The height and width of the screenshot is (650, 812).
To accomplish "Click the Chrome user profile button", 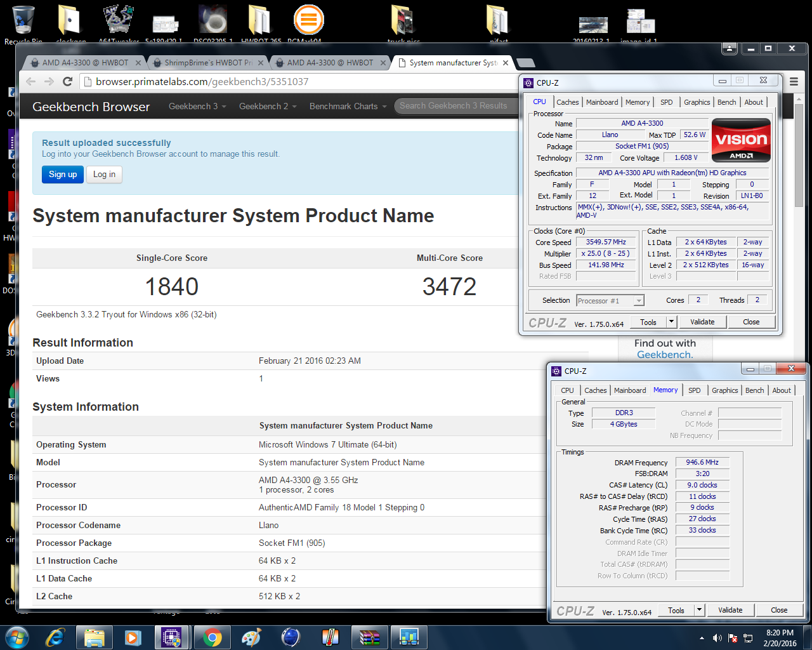I will tap(730, 48).
